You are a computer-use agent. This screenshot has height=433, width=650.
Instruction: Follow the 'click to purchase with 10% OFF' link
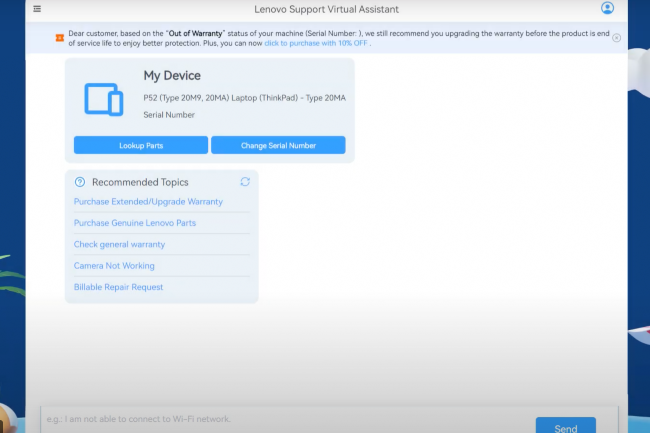(316, 43)
